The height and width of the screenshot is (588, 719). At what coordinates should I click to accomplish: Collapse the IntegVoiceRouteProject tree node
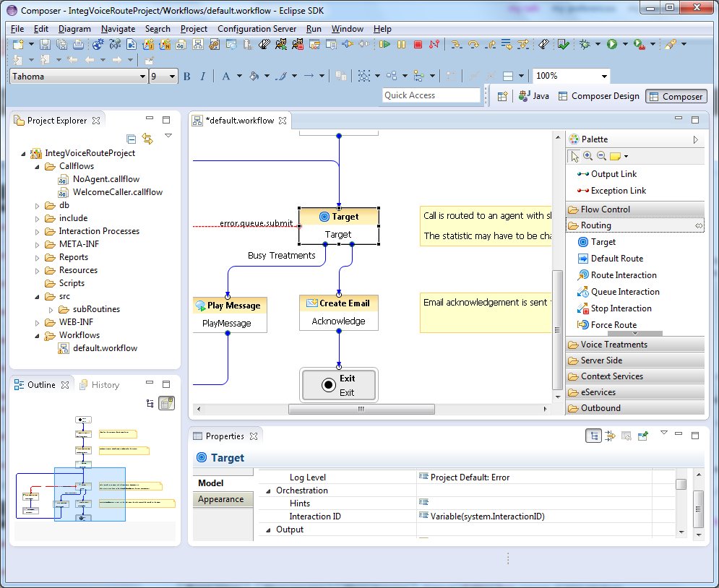tap(23, 154)
